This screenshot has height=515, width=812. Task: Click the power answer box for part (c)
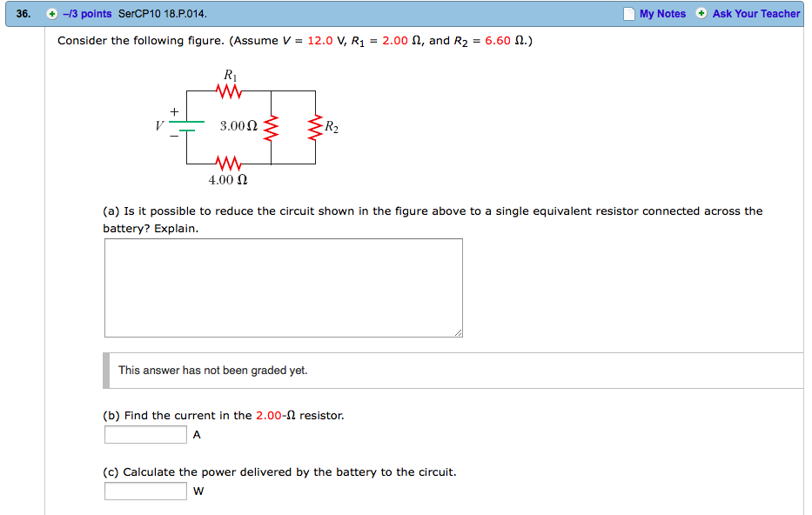pos(144,490)
